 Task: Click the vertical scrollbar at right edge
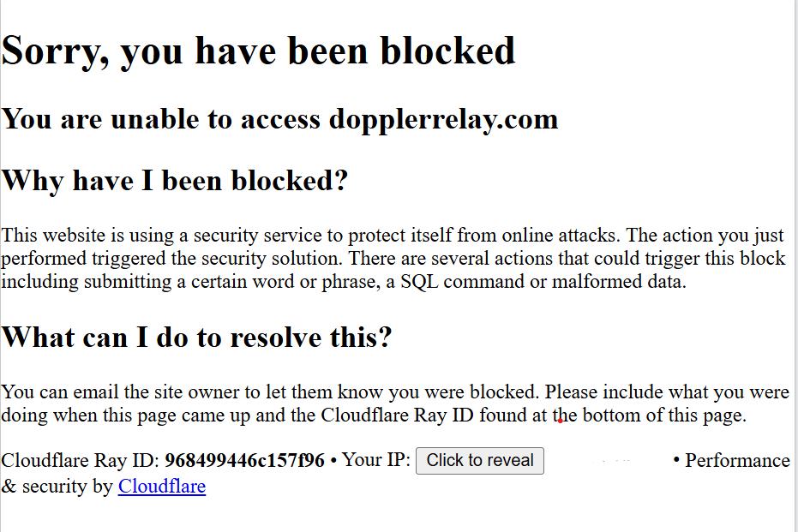[x=795, y=257]
